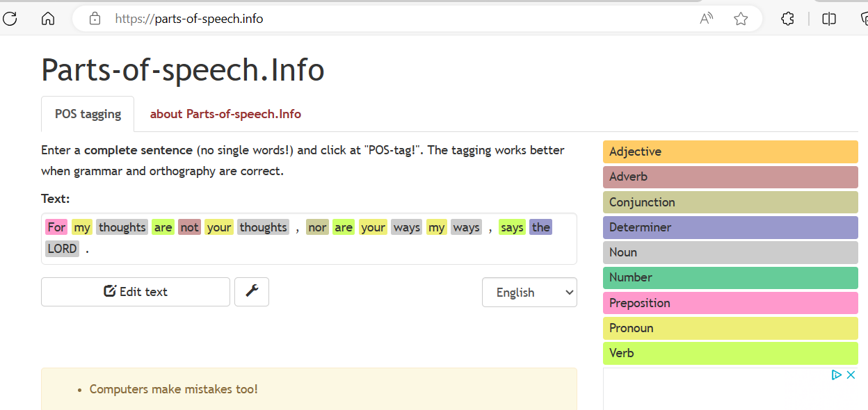Go to browser home page icon

[48, 19]
